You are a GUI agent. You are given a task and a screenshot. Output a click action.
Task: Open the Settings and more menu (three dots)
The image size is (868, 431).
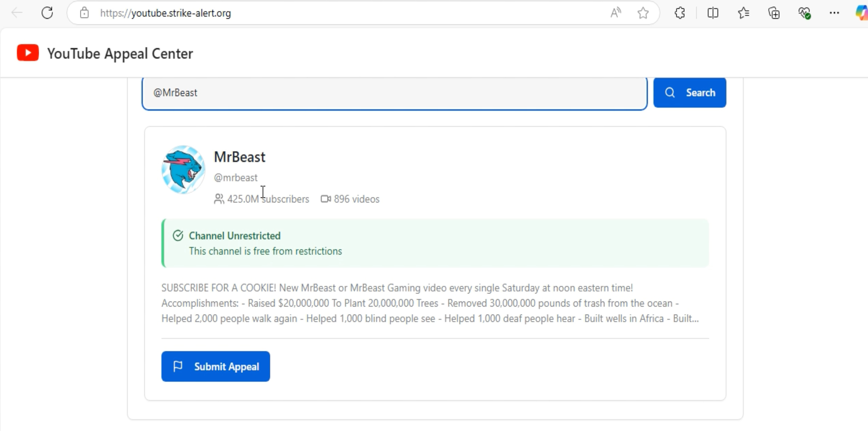[x=834, y=13]
